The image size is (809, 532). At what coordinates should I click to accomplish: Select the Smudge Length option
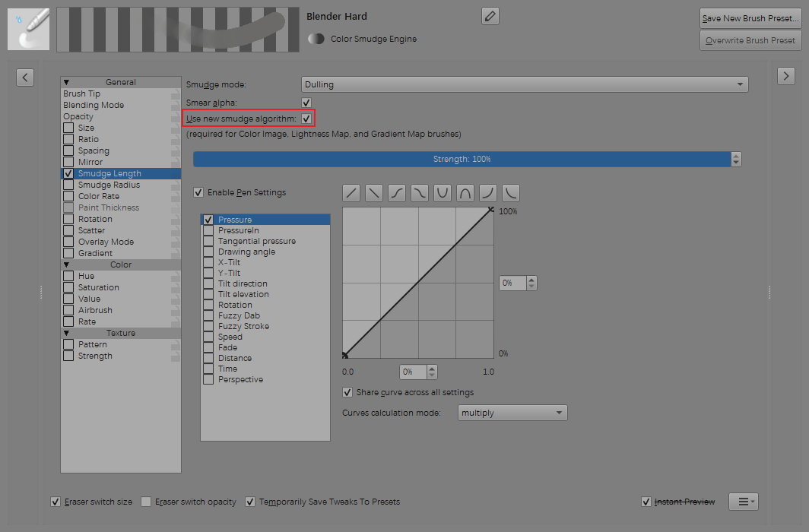point(121,174)
